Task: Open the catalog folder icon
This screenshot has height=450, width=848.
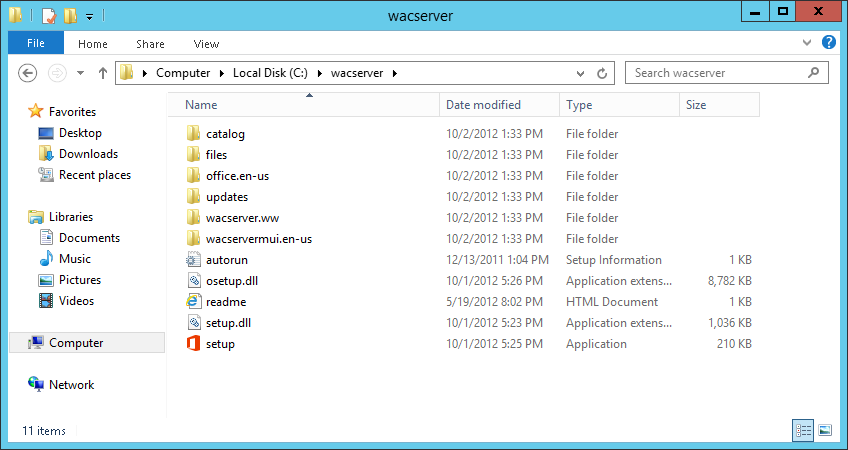Action: [193, 133]
